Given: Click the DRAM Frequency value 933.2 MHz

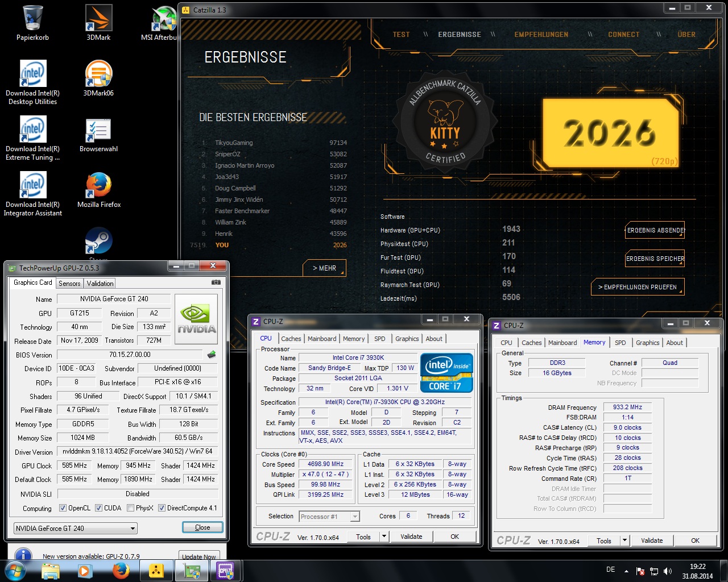Looking at the screenshot, I should click(627, 407).
